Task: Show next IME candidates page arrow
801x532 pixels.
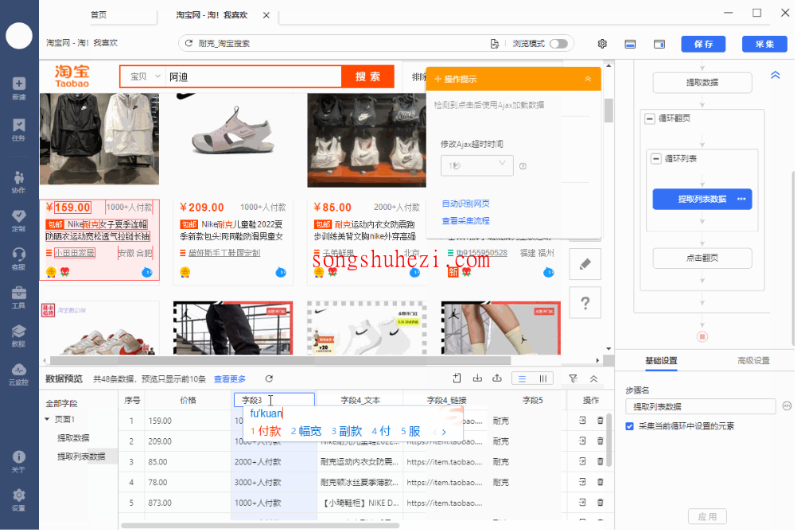Action: pos(444,432)
